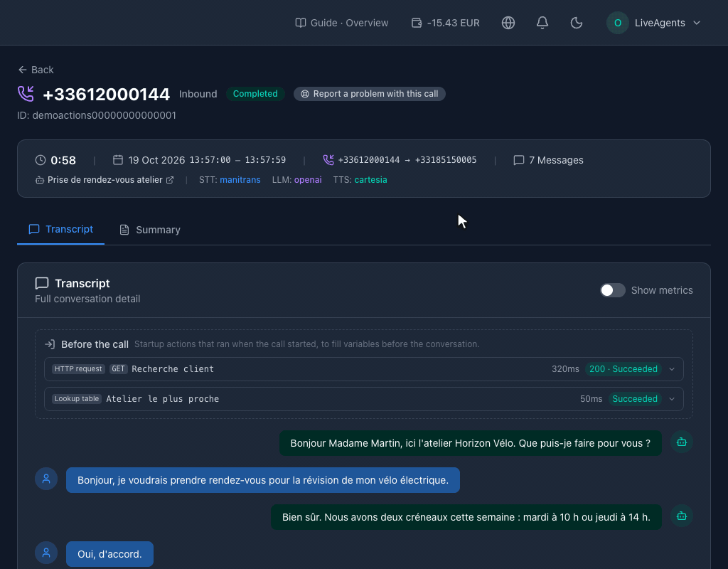
Task: Click the clock duration icon
Action: coord(41,160)
